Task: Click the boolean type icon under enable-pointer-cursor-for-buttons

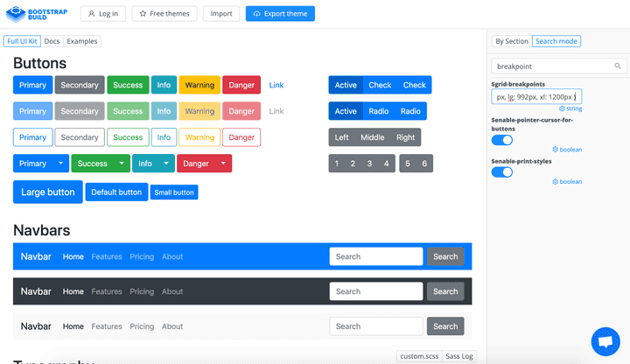Action: [x=556, y=150]
